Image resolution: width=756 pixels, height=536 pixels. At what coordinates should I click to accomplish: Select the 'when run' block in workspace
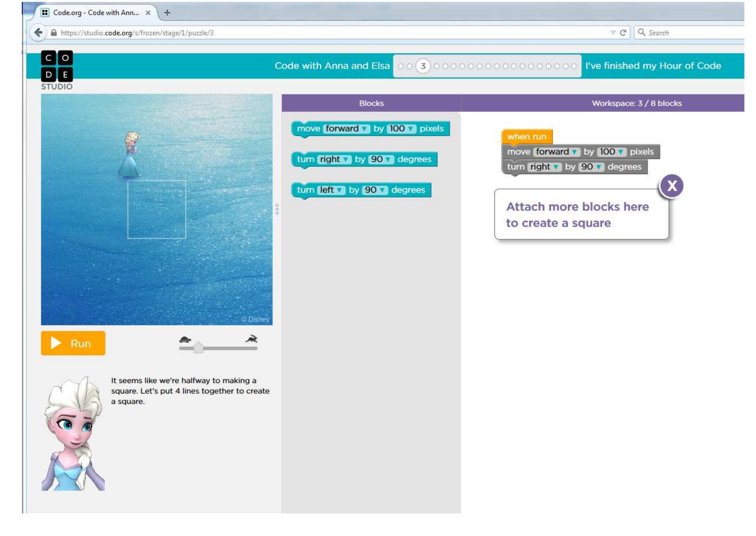[527, 137]
